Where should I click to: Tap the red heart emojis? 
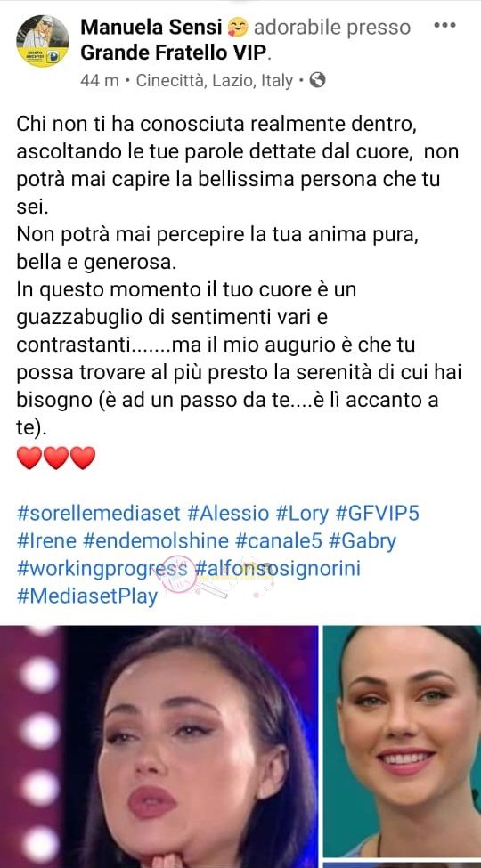click(x=56, y=458)
